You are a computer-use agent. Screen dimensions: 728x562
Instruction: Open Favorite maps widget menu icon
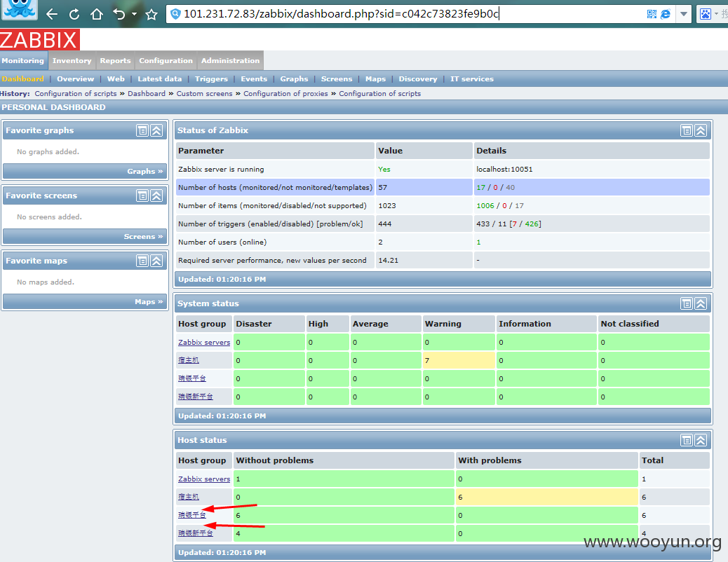[142, 261]
